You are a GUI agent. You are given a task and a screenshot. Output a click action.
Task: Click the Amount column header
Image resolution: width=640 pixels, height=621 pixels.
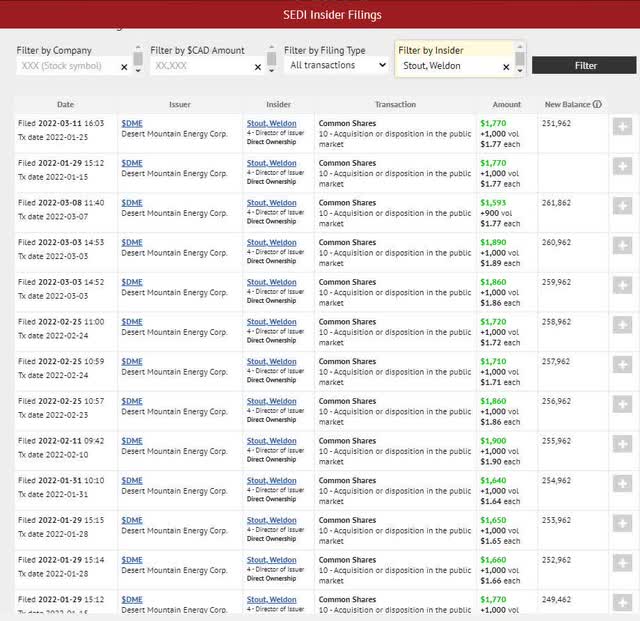pos(507,105)
